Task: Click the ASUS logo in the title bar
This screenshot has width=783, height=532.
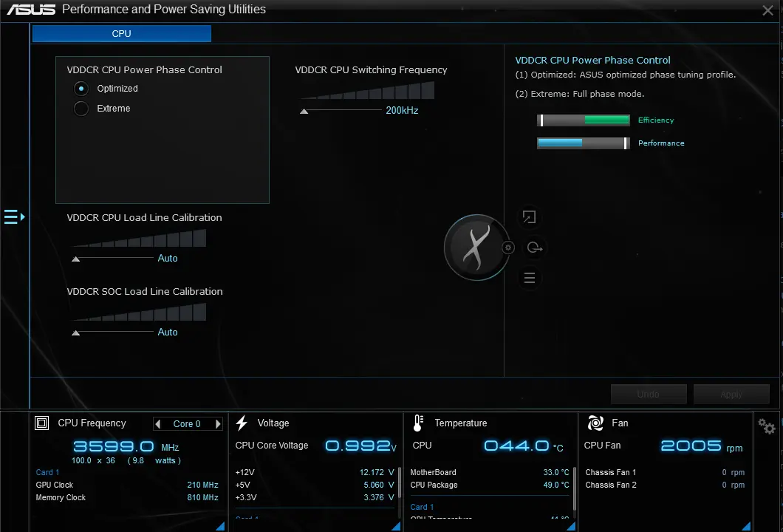Action: coord(31,10)
